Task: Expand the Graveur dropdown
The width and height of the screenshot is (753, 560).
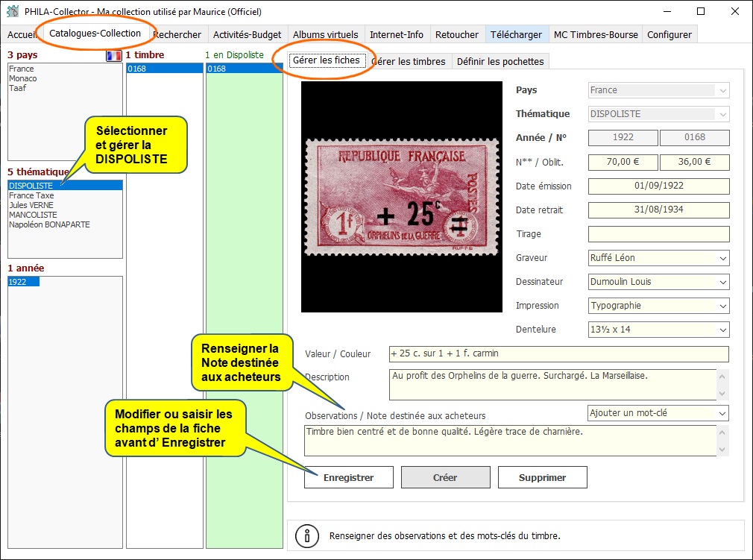Action: 722,258
